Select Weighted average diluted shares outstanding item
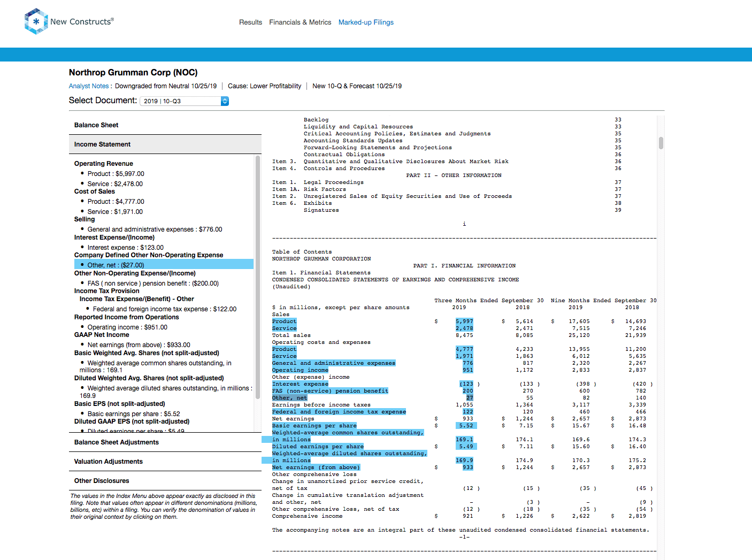This screenshot has height=560, width=752. 166,392
